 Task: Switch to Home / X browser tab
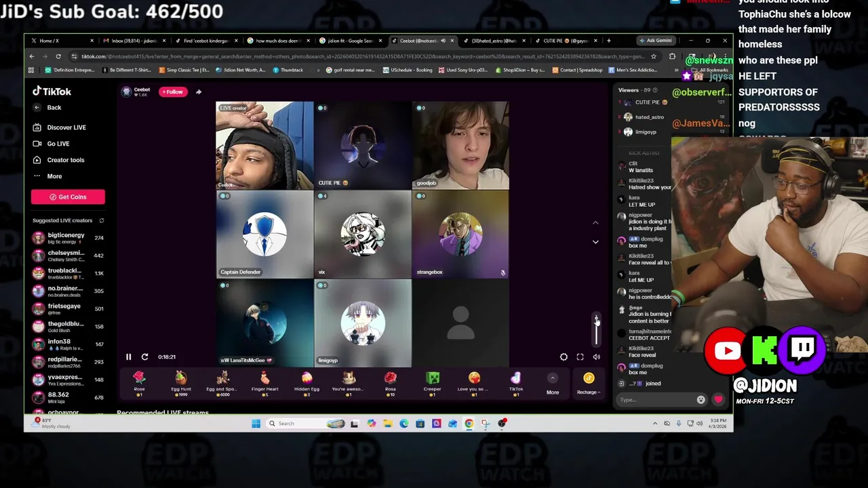pyautogui.click(x=62, y=41)
